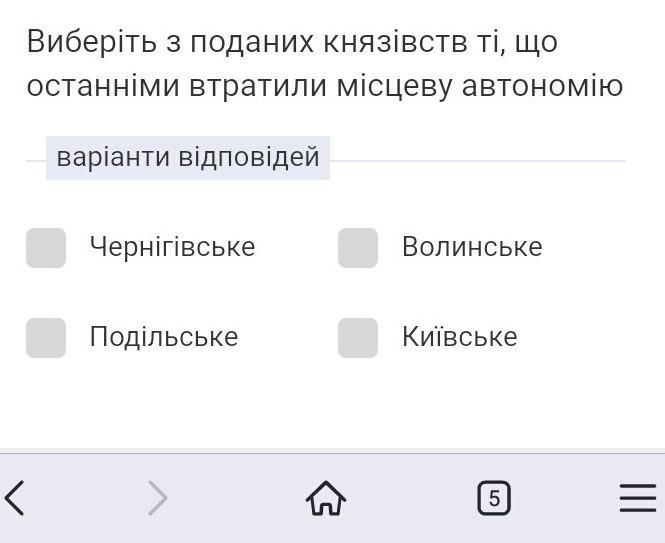Click the Волинське answer label
The width and height of the screenshot is (665, 543).
(x=472, y=247)
